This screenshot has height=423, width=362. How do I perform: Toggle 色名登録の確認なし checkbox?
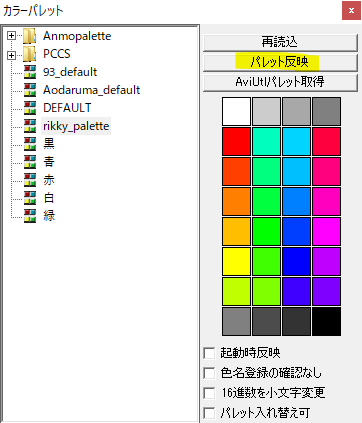[209, 373]
